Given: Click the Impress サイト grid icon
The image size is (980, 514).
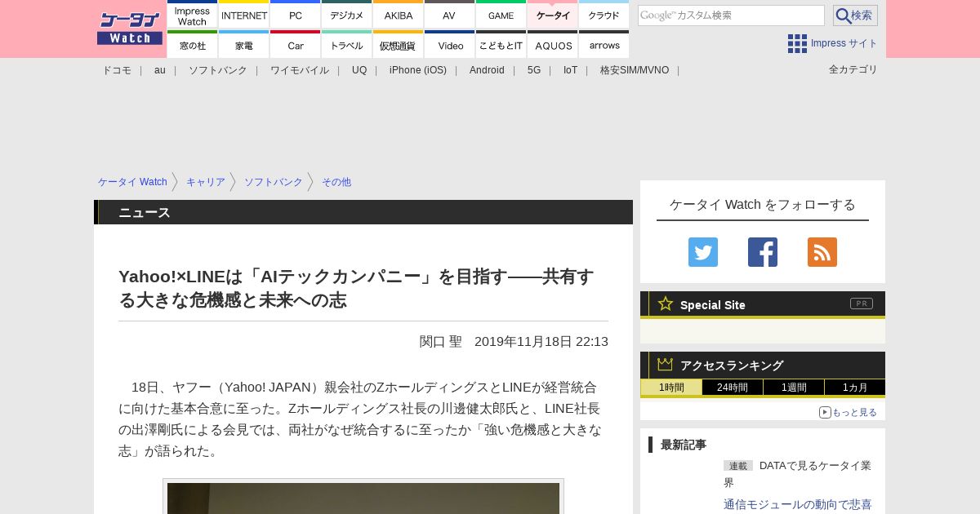Looking at the screenshot, I should point(797,43).
